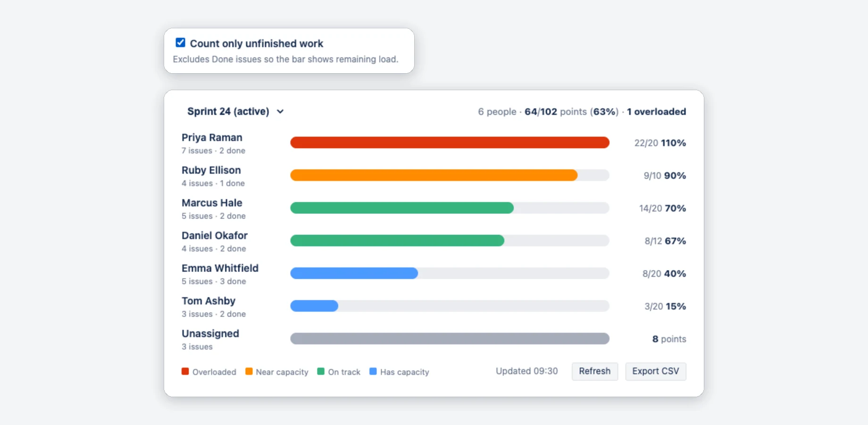Click the '9/10 90%' value
This screenshot has height=425, width=868.
pos(665,175)
